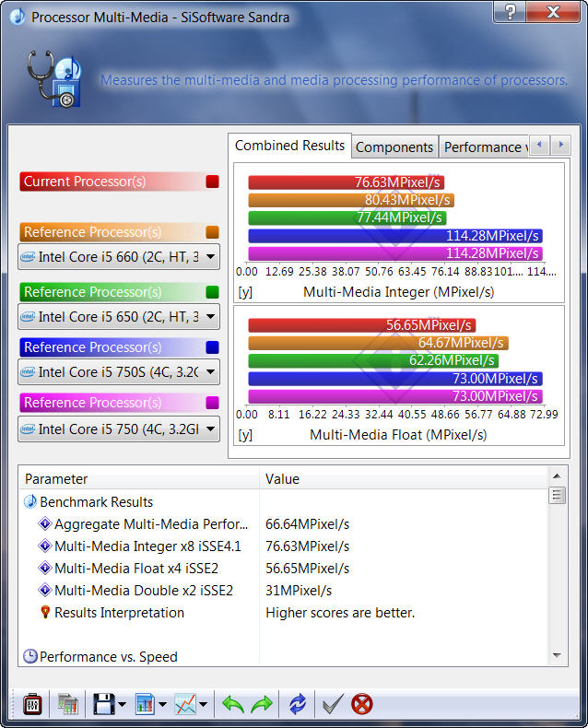Image resolution: width=588 pixels, height=728 pixels.
Task: Click the bar chart view icon
Action: tap(145, 705)
